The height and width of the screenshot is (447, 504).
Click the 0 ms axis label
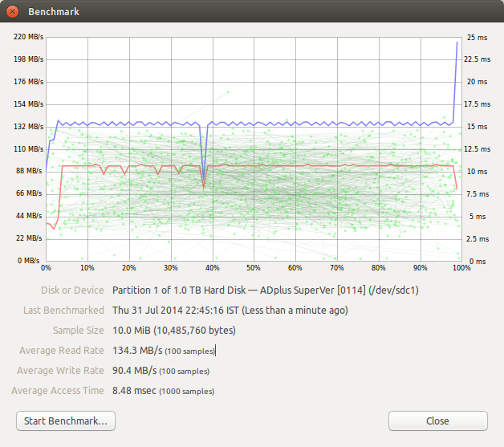point(478,262)
